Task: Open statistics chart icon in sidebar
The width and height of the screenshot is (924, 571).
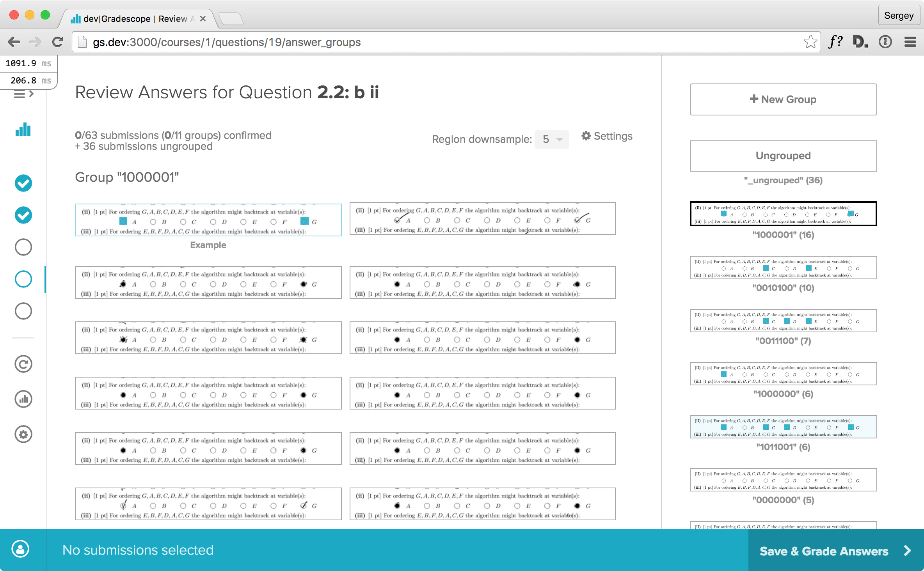Action: (x=23, y=399)
